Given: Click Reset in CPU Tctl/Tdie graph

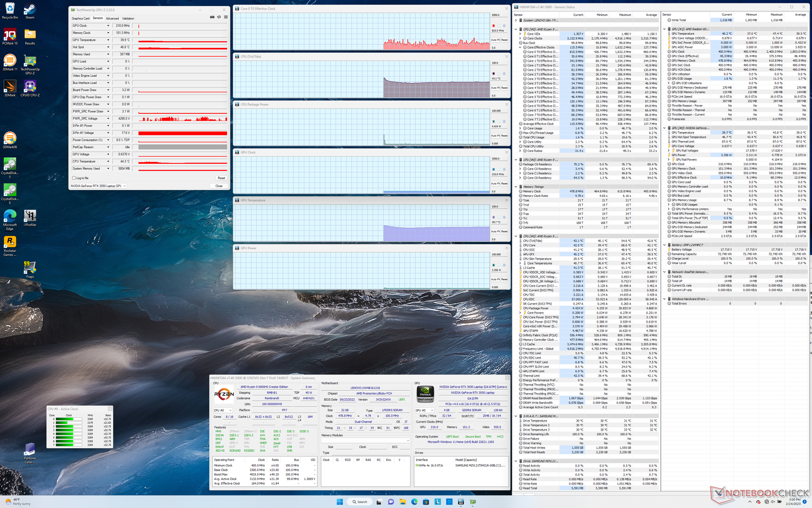Looking at the screenshot, I should tap(505, 88).
